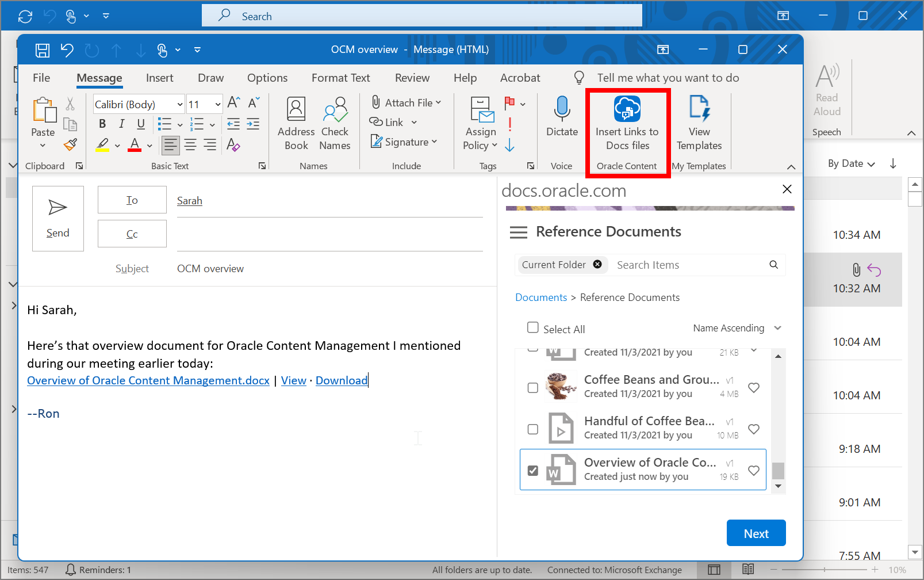The height and width of the screenshot is (580, 924).
Task: Toggle italic formatting
Action: (x=122, y=124)
